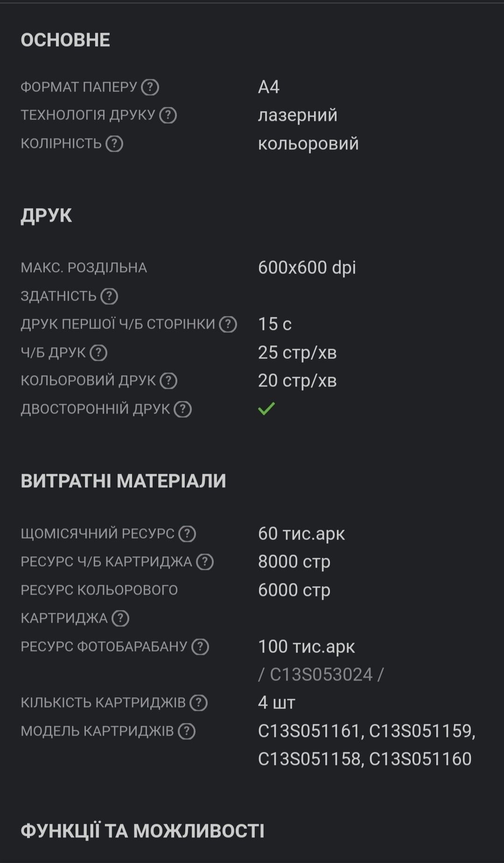
Task: Tap question mark after ЗДАТНІСТЬ
Action: click(109, 296)
